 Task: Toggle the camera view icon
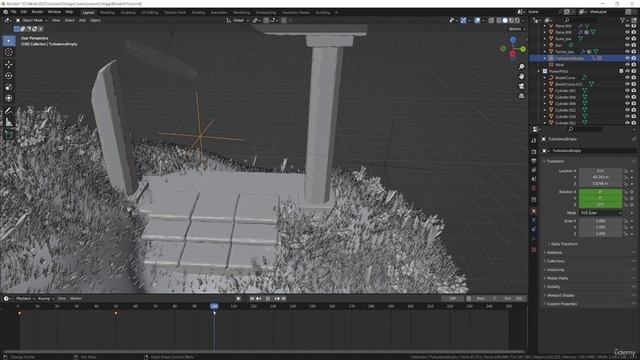[521, 86]
